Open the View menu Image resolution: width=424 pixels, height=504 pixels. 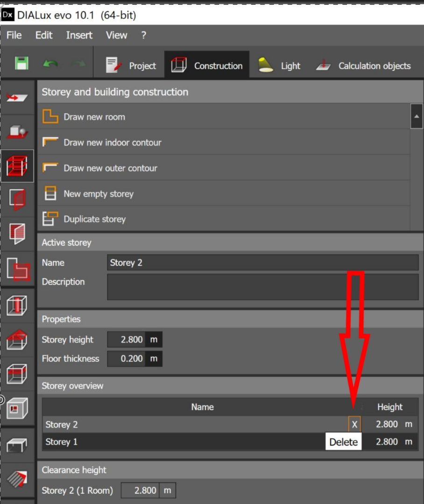coord(116,35)
